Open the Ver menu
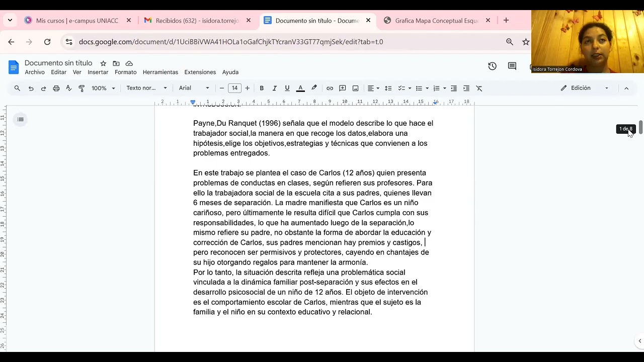The height and width of the screenshot is (362, 644). pos(77,72)
